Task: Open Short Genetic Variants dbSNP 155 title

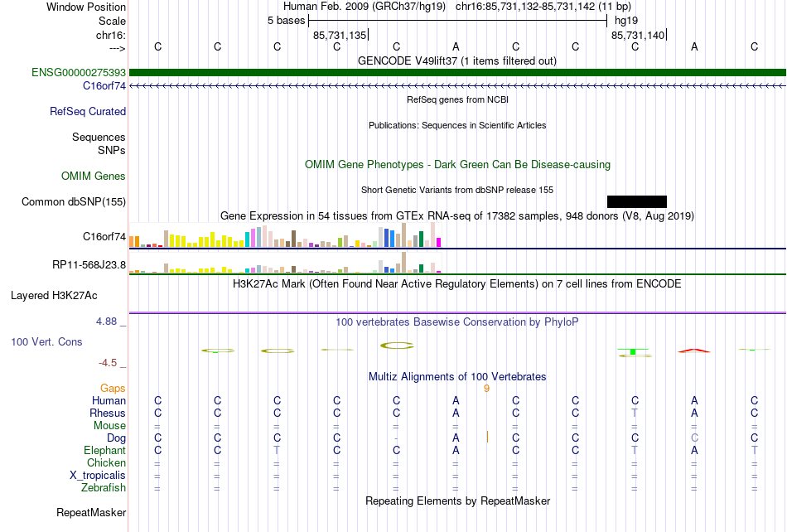Action: pyautogui.click(x=457, y=191)
